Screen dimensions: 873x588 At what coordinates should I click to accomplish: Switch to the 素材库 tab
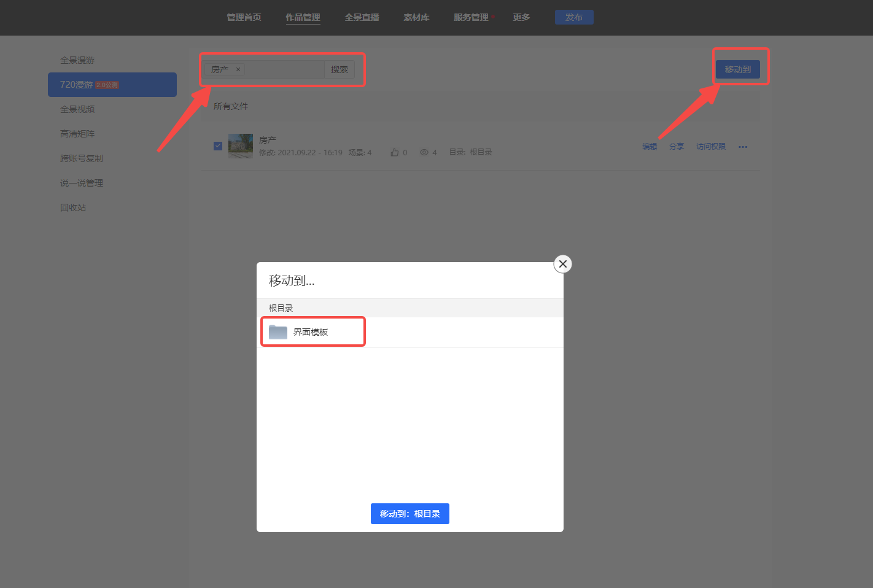[416, 17]
